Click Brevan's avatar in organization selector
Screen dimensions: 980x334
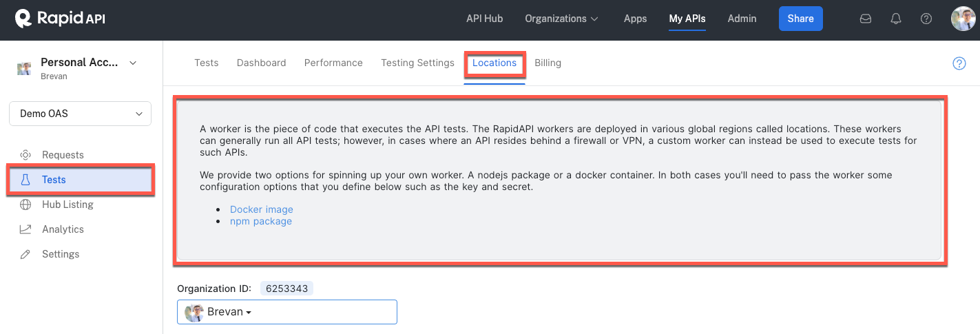click(x=194, y=312)
